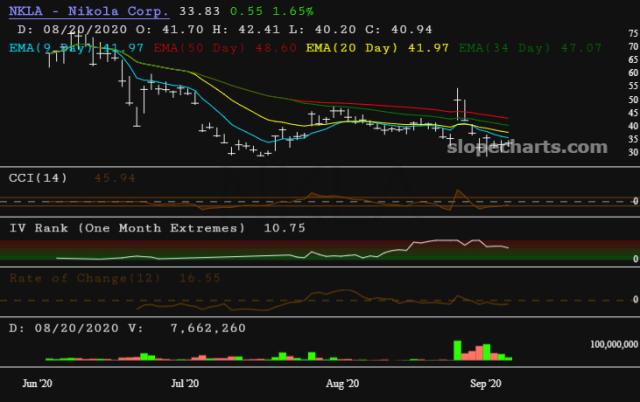Click the CCI(14) indicator label
Screen dimensions: 640x402
(x=38, y=178)
